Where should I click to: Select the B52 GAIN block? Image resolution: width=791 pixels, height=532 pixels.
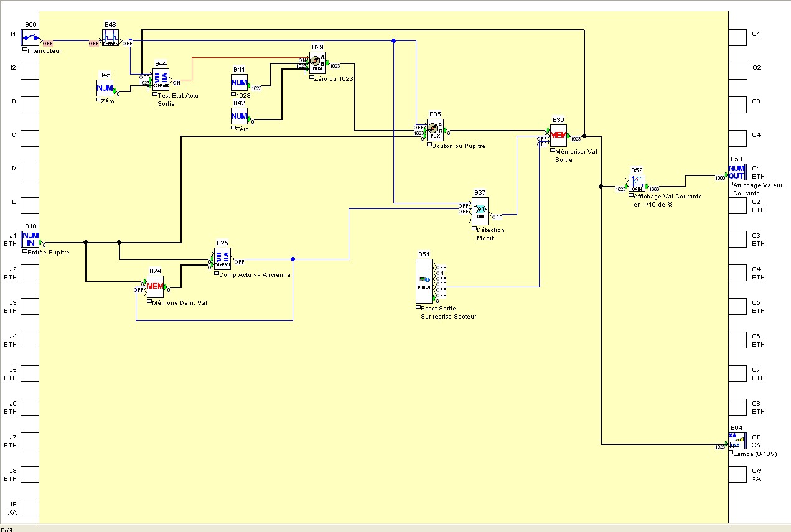(636, 182)
